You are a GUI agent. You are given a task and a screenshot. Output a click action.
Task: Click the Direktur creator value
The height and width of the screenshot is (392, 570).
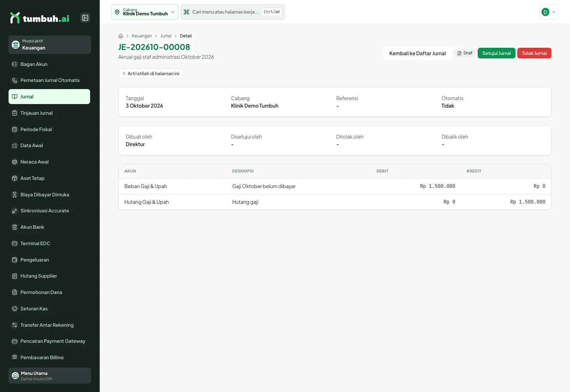pyautogui.click(x=135, y=144)
